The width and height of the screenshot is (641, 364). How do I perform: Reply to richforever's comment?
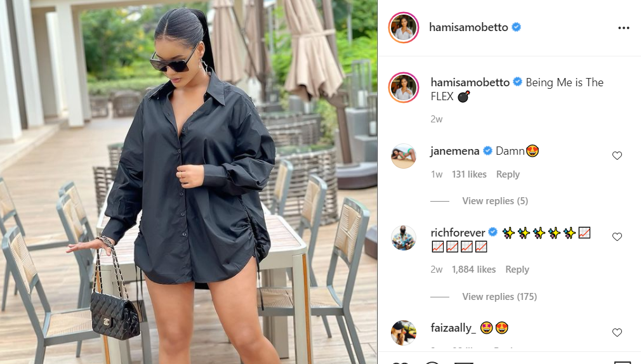pyautogui.click(x=517, y=270)
